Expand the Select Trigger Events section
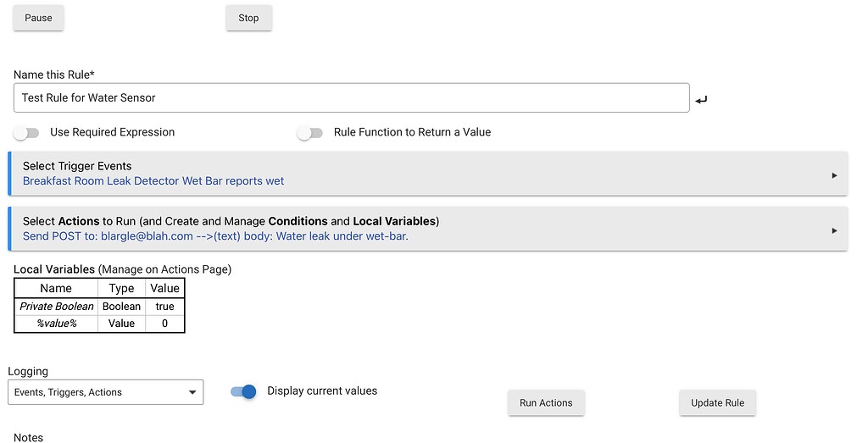 tap(428, 174)
